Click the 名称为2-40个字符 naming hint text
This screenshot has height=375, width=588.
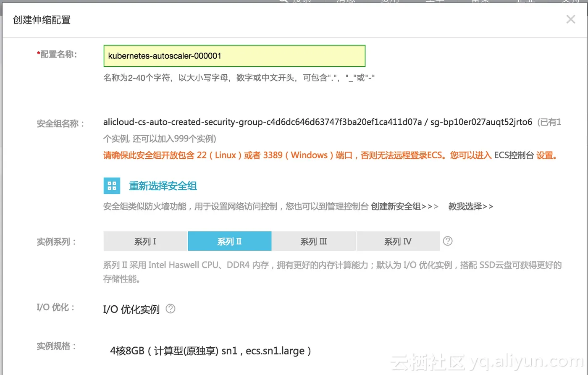click(239, 78)
